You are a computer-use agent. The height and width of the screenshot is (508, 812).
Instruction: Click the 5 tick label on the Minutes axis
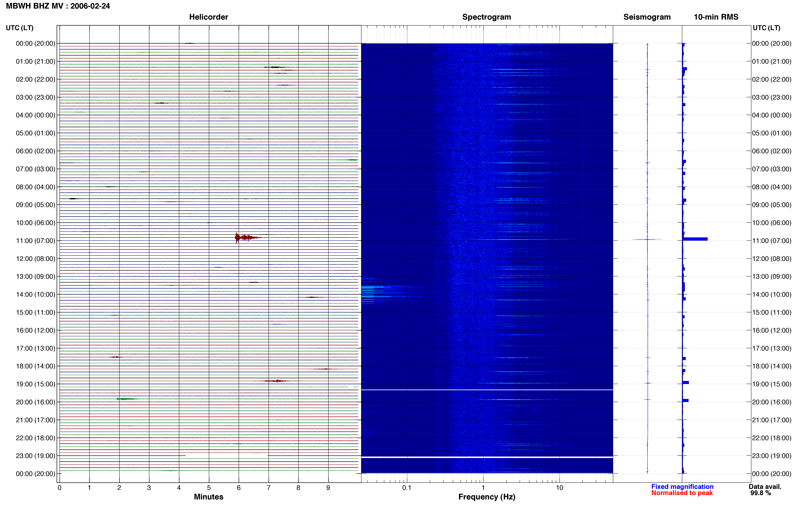[x=209, y=487]
